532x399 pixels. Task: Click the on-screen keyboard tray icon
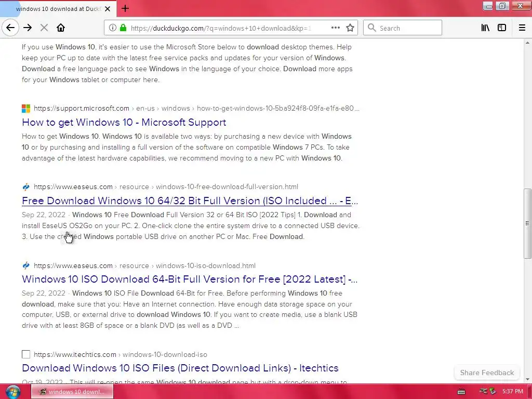tap(461, 392)
